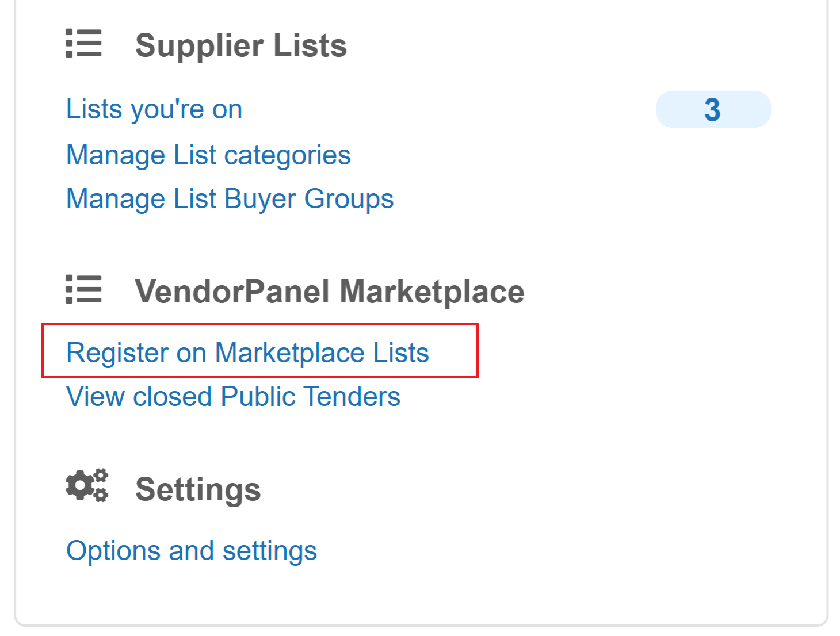Click the VendorPanel Marketplace list icon
This screenshot has width=840, height=636.
point(83,289)
